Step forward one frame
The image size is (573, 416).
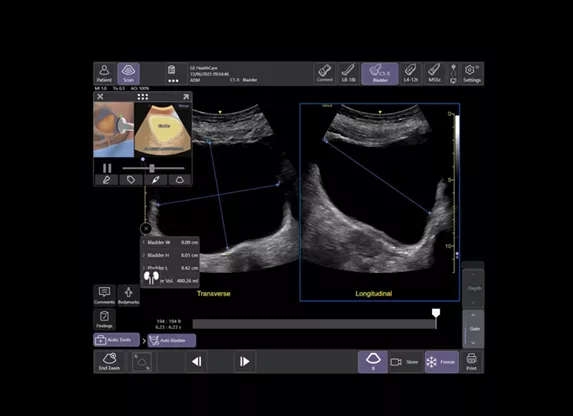click(x=244, y=362)
